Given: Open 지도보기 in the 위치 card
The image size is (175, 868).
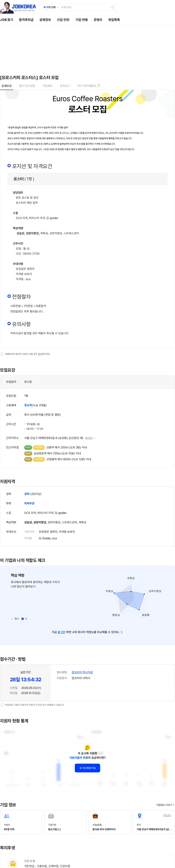Looking at the screenshot, I should (167, 815).
